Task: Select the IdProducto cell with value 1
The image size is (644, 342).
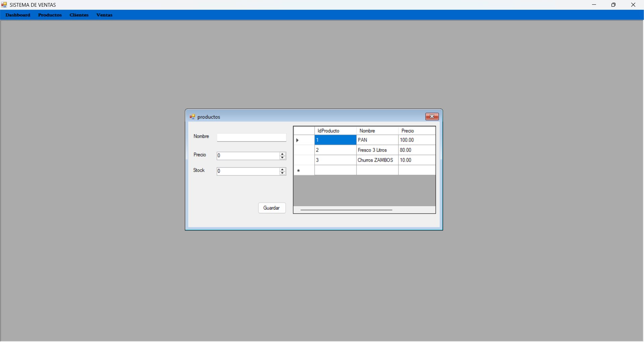Action: tap(335, 140)
